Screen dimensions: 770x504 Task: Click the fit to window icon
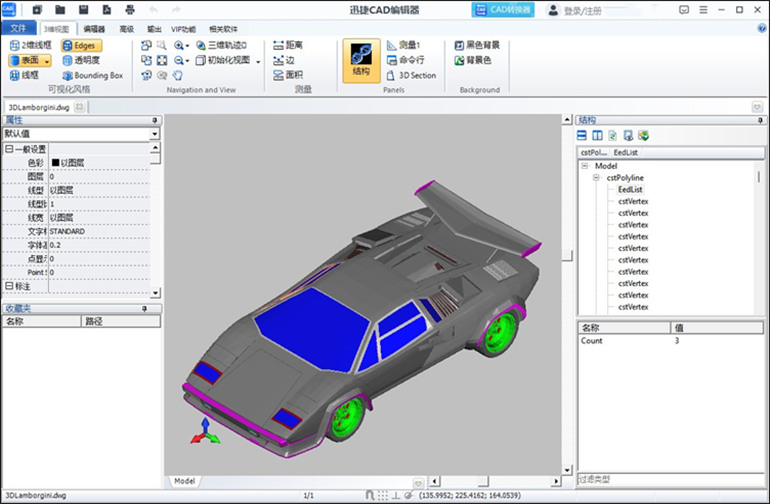click(162, 60)
